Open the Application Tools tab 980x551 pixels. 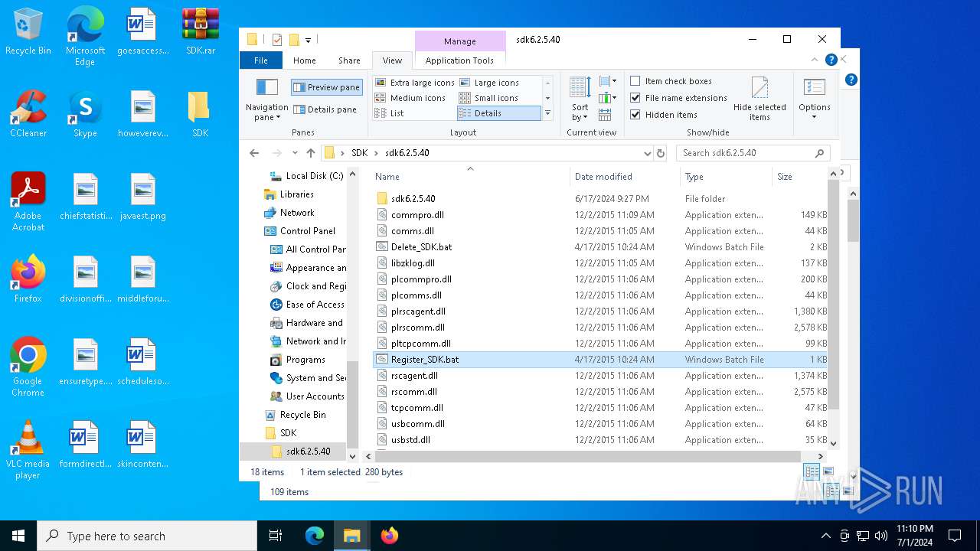click(459, 60)
